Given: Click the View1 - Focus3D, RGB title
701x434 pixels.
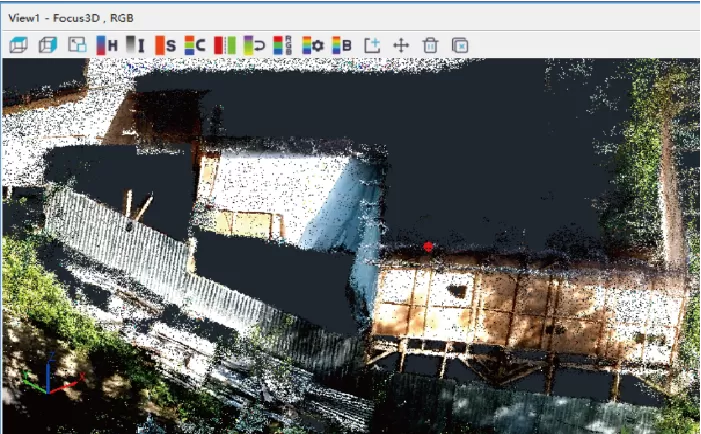Looking at the screenshot, I should 71,18.
